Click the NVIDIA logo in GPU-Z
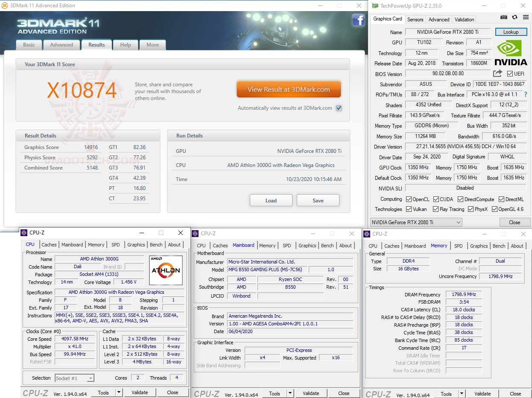 pos(511,53)
